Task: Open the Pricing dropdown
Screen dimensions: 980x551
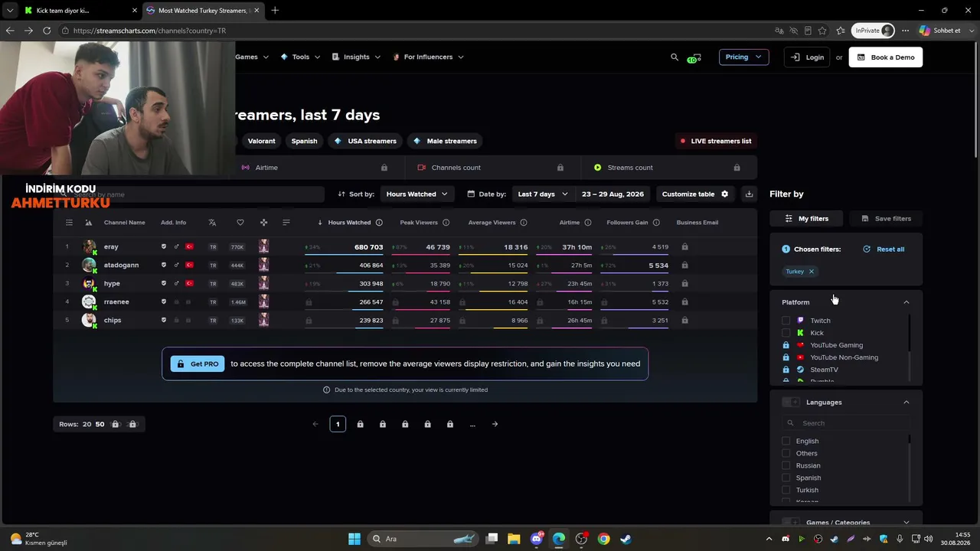Action: pos(743,57)
